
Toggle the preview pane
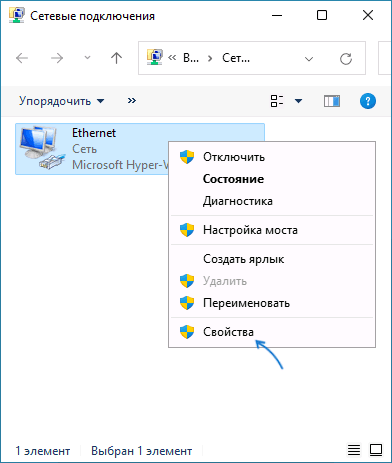coord(332,101)
